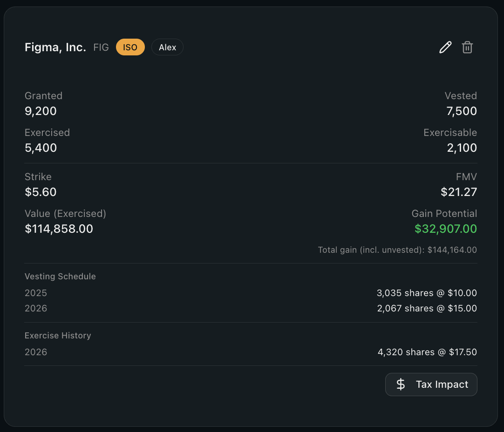Select the Exercisable value 2,100
Viewport: 504px width, 432px height.
point(461,148)
